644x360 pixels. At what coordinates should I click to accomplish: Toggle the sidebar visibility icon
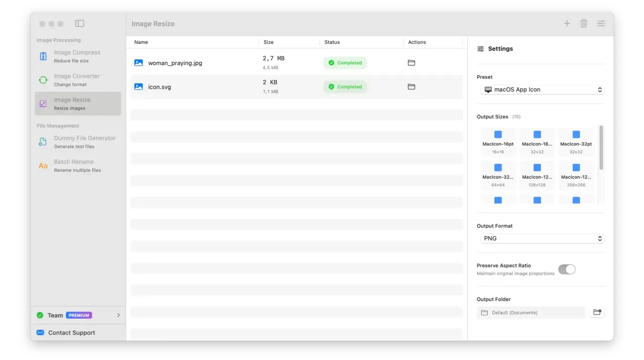(x=79, y=23)
